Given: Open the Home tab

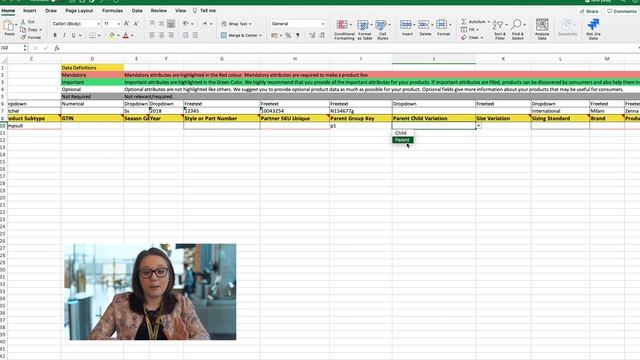Looking at the screenshot, I should coord(8,11).
